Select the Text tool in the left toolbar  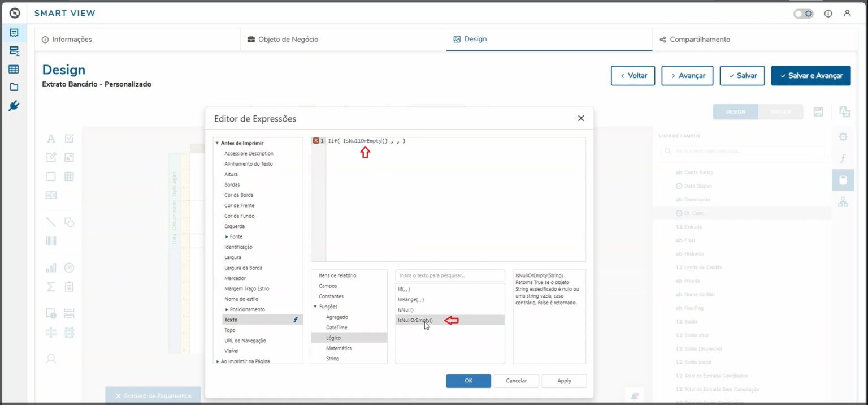tap(51, 137)
